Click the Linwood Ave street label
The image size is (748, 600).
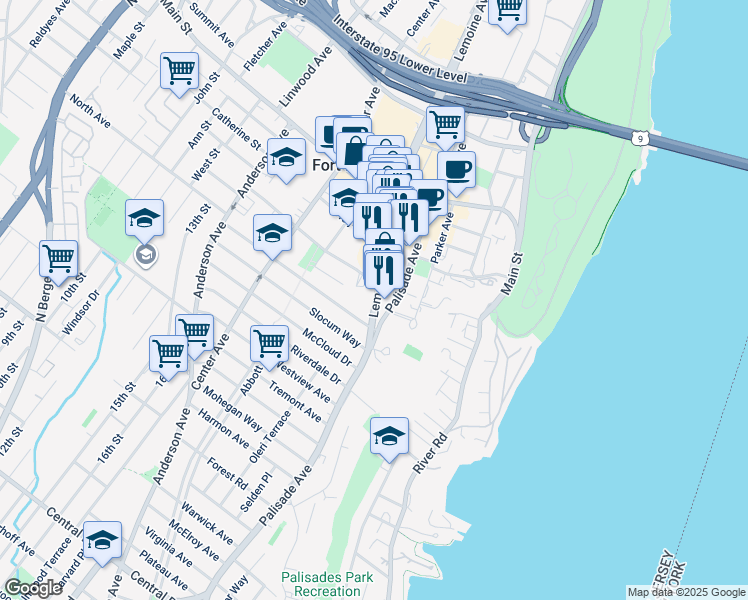(305, 77)
